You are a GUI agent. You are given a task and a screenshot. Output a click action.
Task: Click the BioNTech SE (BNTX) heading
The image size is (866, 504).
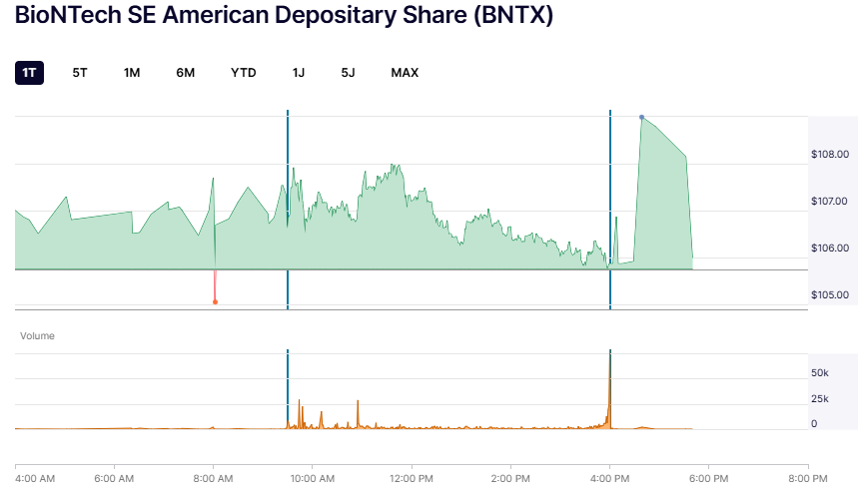(x=284, y=17)
